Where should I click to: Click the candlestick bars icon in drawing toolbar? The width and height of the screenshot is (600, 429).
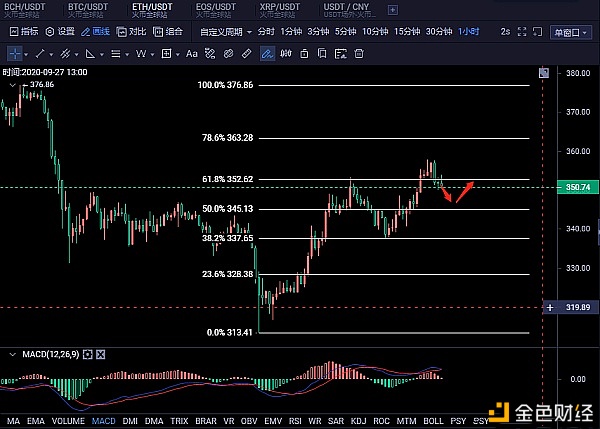(285, 54)
